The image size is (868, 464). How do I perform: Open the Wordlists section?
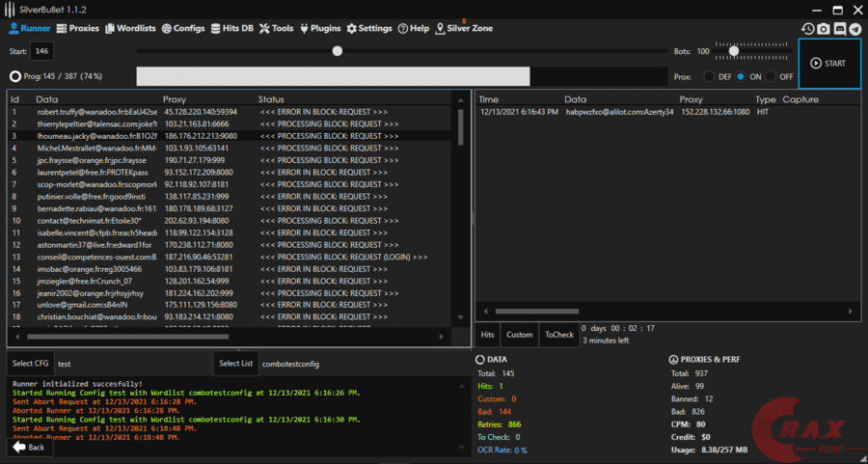point(129,29)
